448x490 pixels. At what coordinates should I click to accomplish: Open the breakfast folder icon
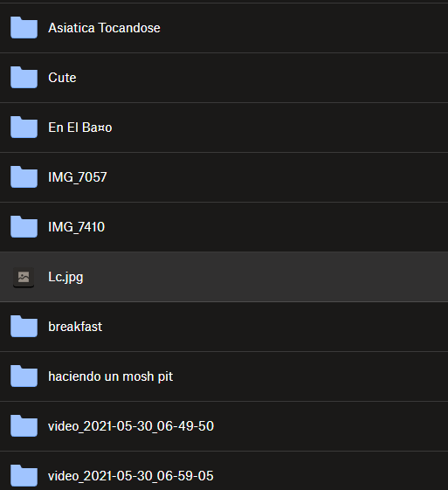point(24,327)
